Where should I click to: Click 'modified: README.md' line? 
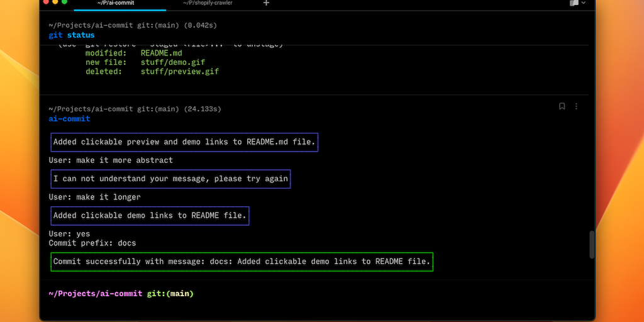(133, 53)
